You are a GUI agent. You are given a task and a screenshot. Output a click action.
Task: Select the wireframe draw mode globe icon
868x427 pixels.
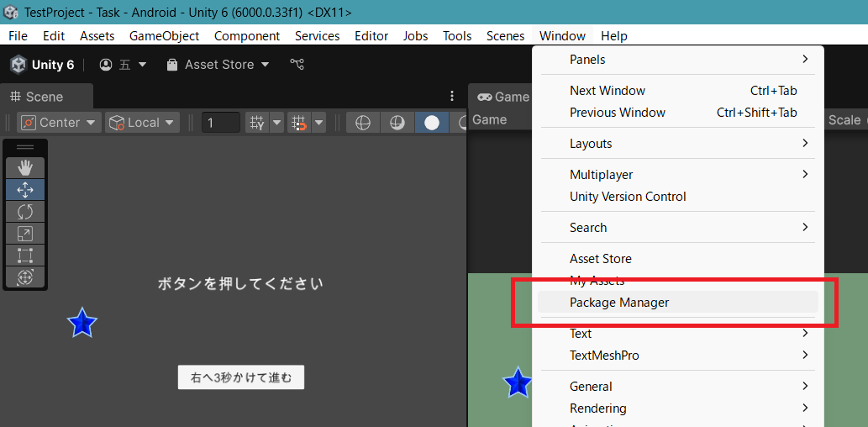pyautogui.click(x=363, y=123)
